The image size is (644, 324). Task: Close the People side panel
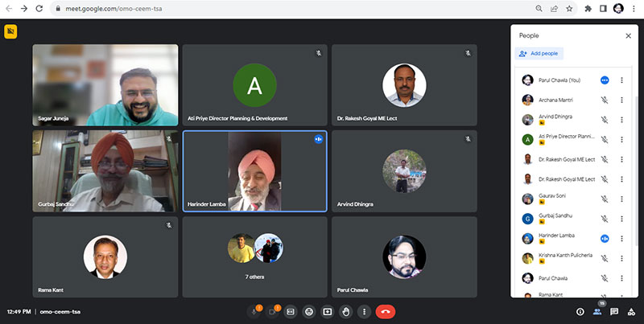[628, 35]
